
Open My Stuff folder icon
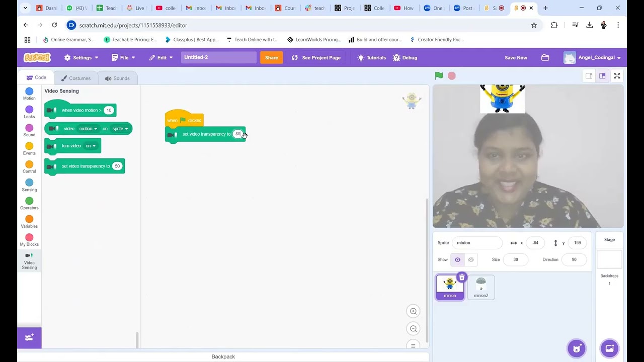(x=545, y=57)
